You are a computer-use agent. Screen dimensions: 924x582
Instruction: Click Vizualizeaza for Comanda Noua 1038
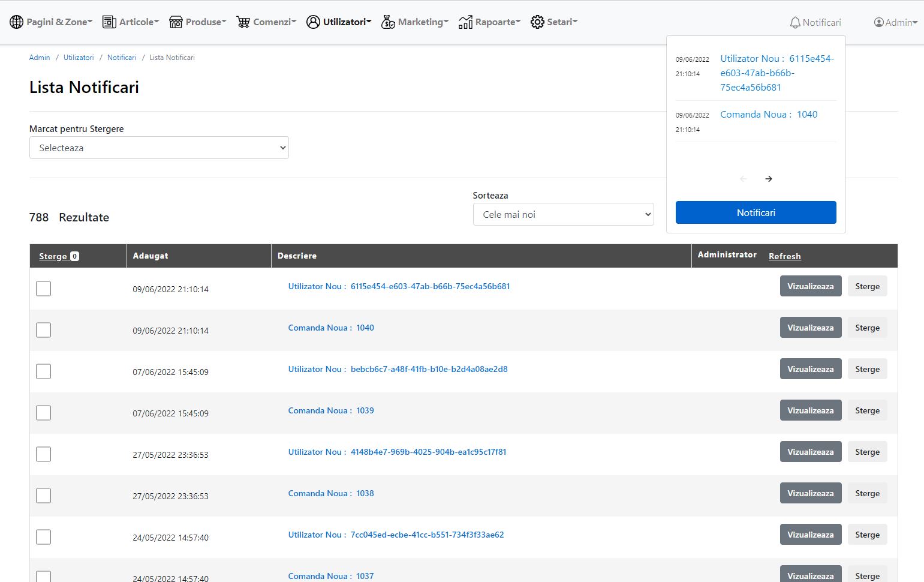pos(811,493)
